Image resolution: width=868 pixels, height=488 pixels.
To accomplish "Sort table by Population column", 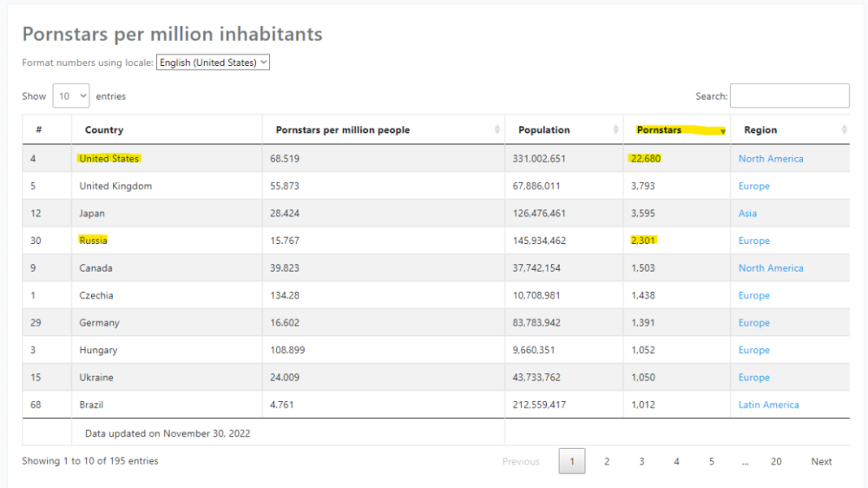I will (544, 130).
